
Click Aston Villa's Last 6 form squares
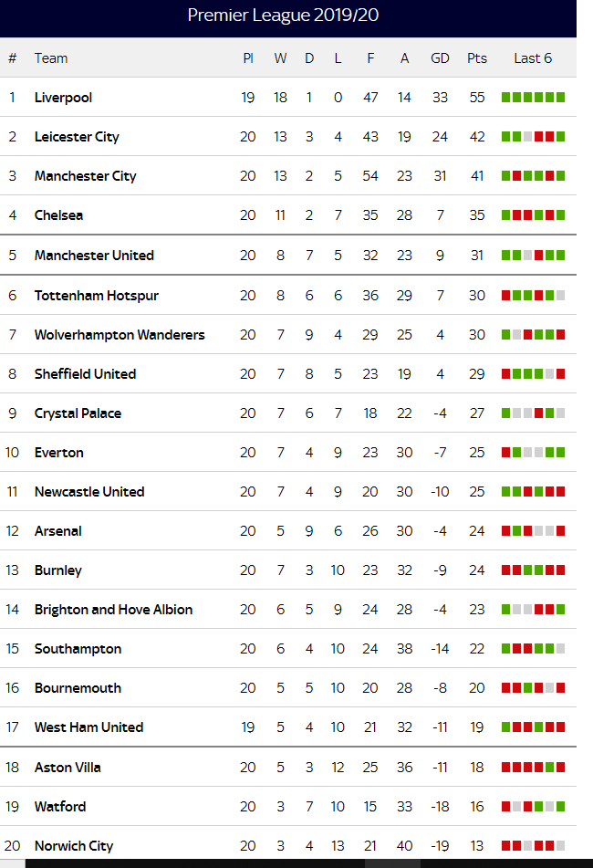[x=533, y=768]
